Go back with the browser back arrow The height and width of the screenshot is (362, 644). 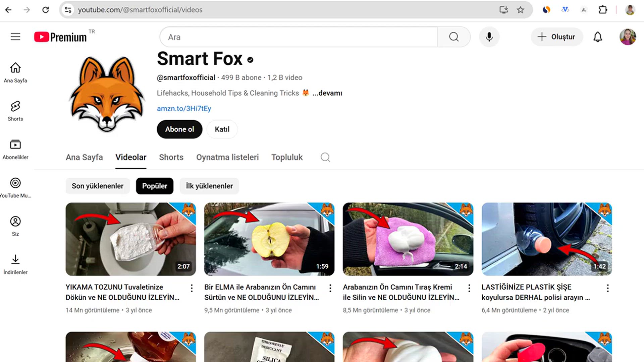[8, 10]
